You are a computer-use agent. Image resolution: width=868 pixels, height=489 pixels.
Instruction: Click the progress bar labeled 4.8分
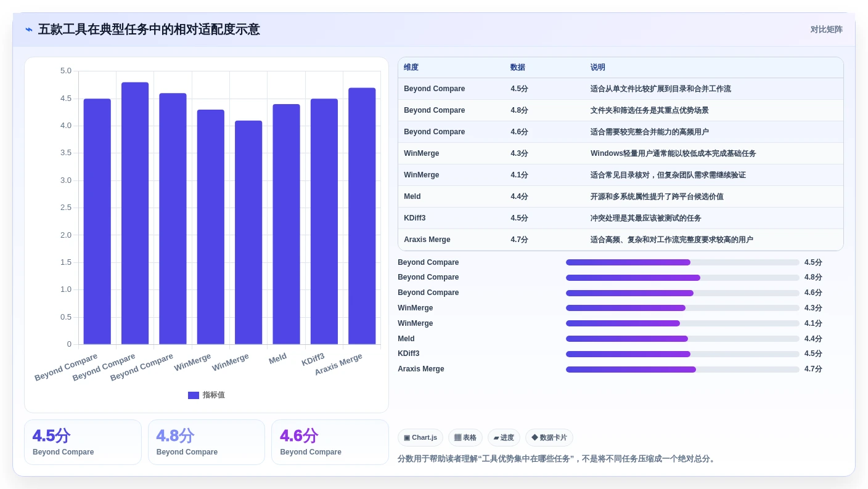[x=682, y=278]
